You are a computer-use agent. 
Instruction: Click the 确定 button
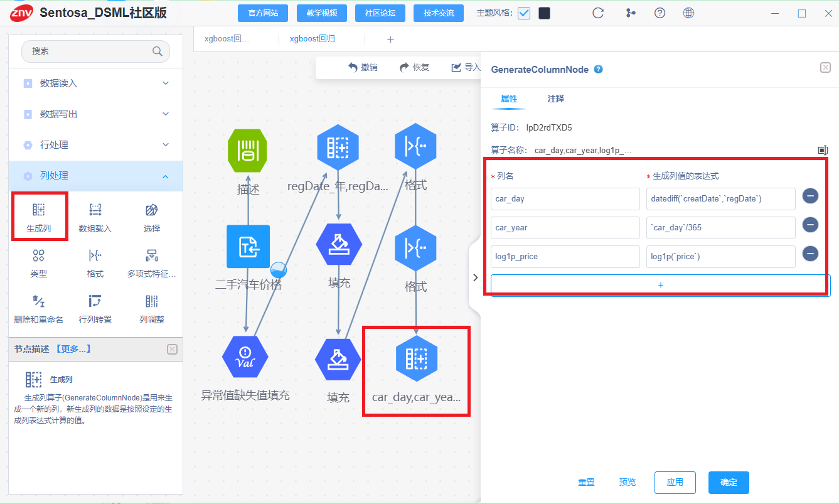pos(729,483)
